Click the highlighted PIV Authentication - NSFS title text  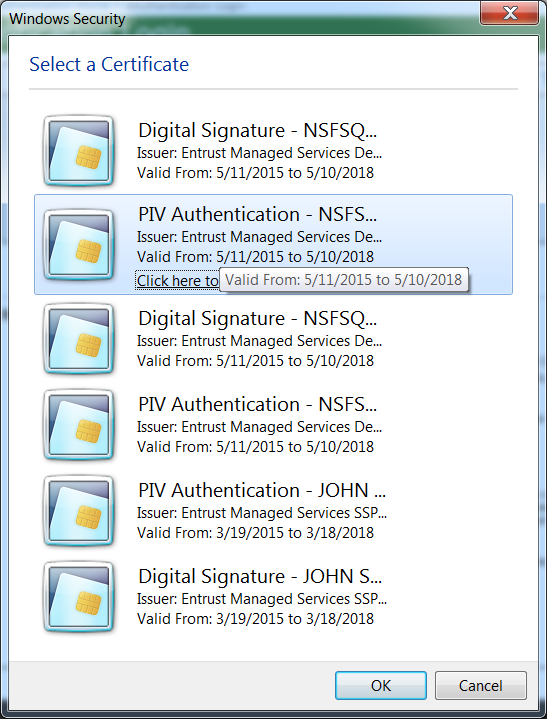click(x=257, y=215)
